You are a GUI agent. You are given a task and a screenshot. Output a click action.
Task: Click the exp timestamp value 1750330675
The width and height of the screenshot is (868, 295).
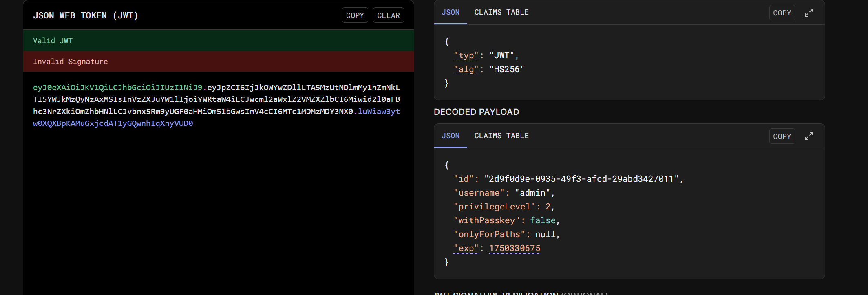[514, 248]
